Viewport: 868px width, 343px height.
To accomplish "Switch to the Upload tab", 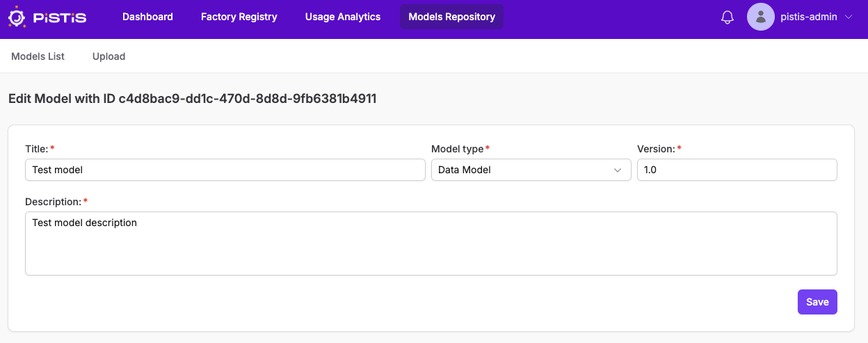I will point(108,56).
